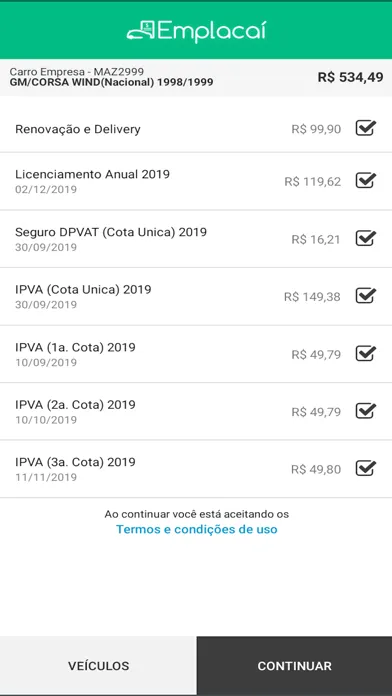Deselect the Seguro DPVAT 2019 checkbox
392x696 pixels.
pyautogui.click(x=366, y=238)
